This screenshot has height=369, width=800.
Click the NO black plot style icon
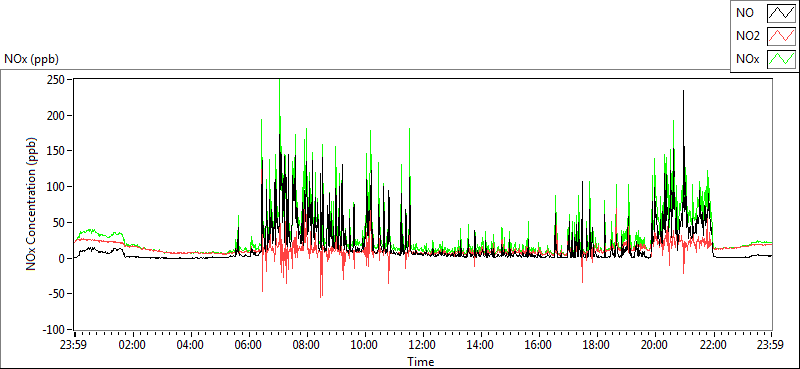pyautogui.click(x=782, y=13)
